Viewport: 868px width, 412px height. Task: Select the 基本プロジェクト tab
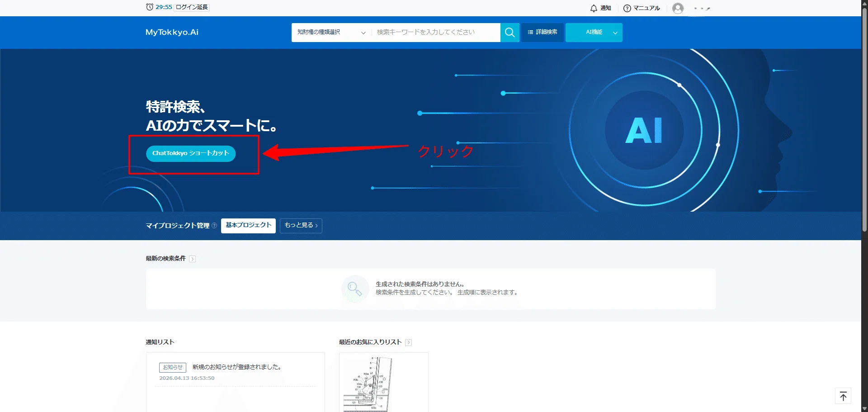point(248,226)
